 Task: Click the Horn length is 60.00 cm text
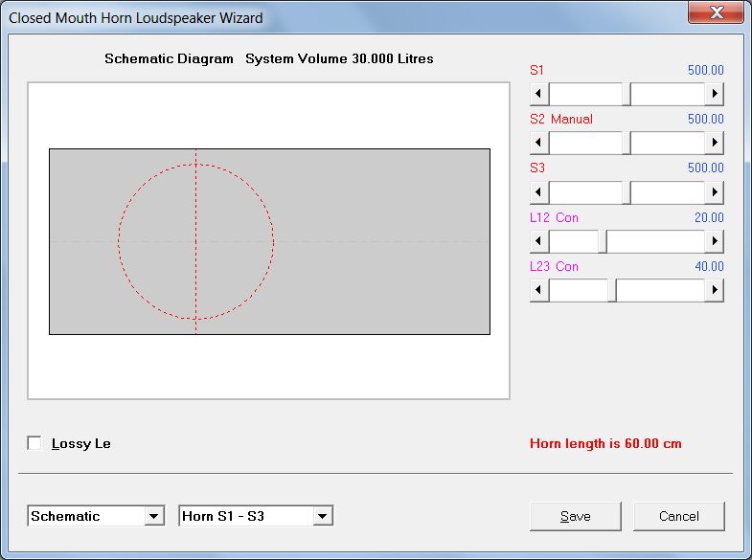(x=605, y=443)
